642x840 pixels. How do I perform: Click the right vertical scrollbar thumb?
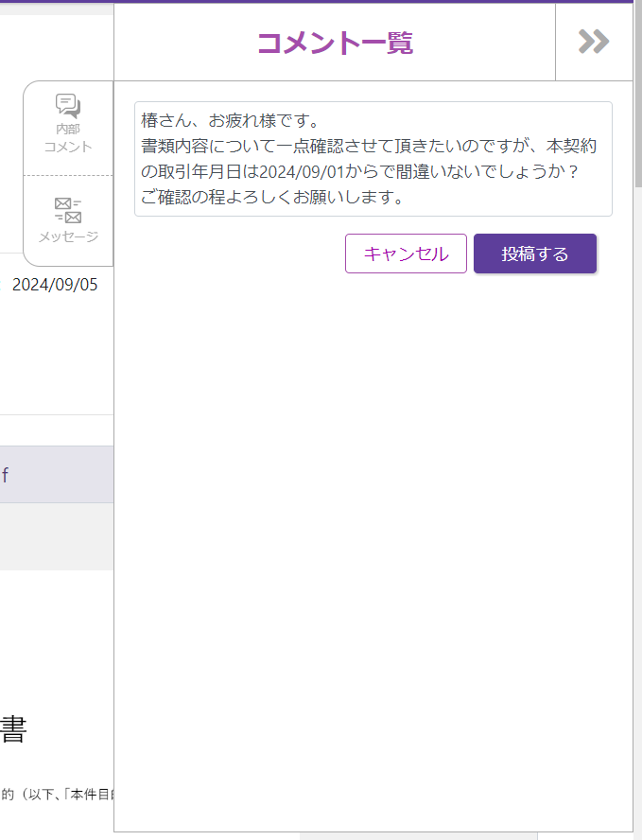[637, 95]
